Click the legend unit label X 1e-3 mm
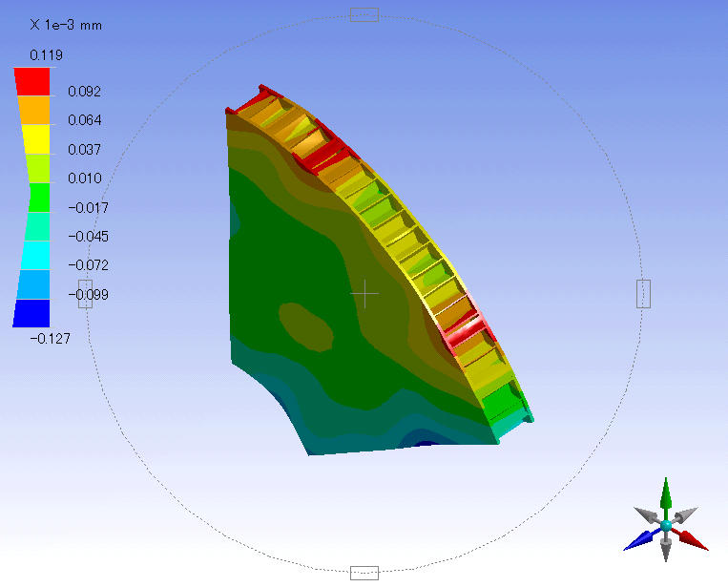Screen dimensions: 728x587 pyautogui.click(x=66, y=25)
